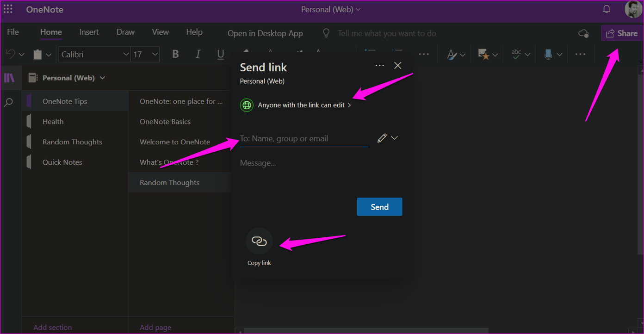The width and height of the screenshot is (644, 334).
Task: Expand the Tags dropdown arrow
Action: point(495,55)
